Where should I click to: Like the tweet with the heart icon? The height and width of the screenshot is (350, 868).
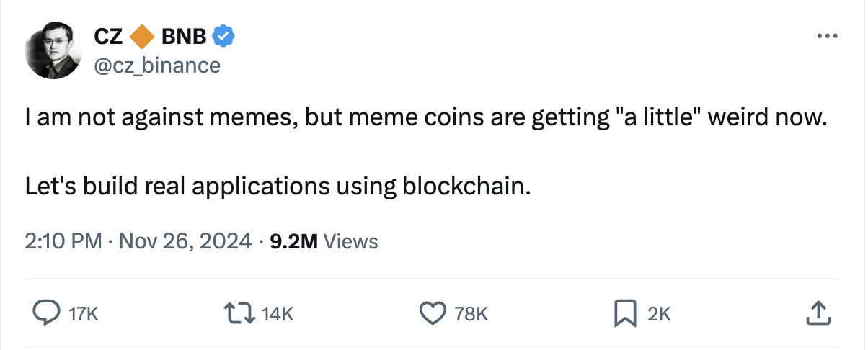(x=433, y=313)
